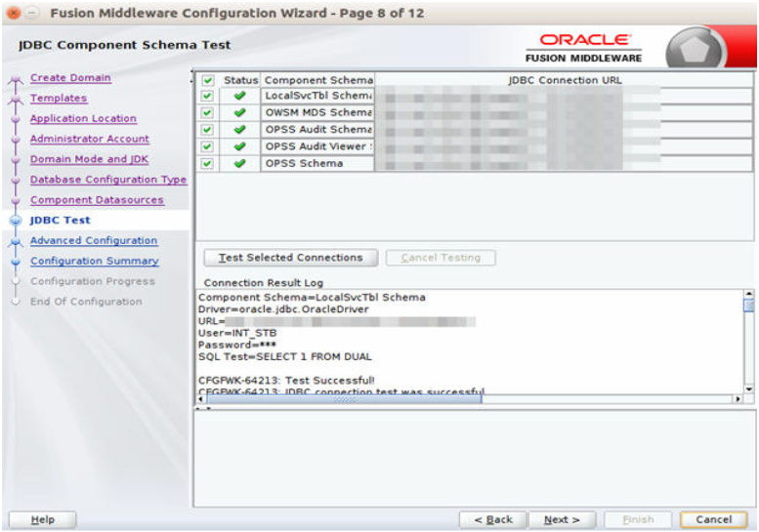Open the Templates step link
Screen dimensions: 759x532
tap(59, 99)
